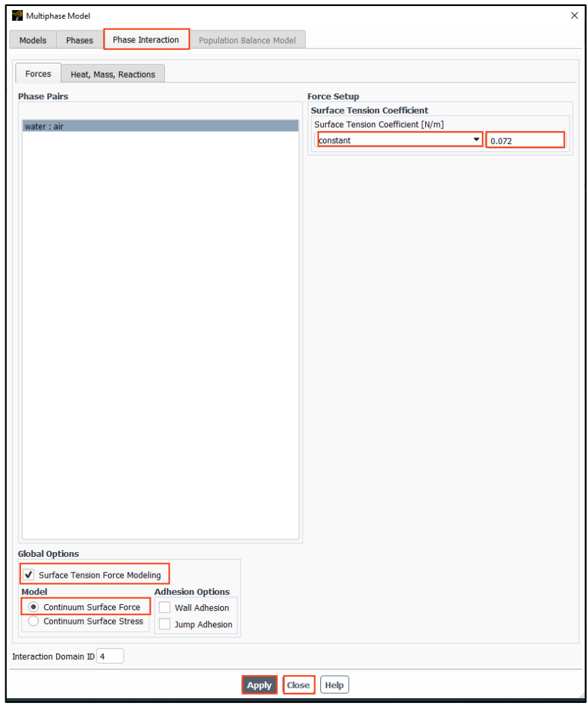
Task: Switch to the Forces sub-tab
Action: pos(39,74)
